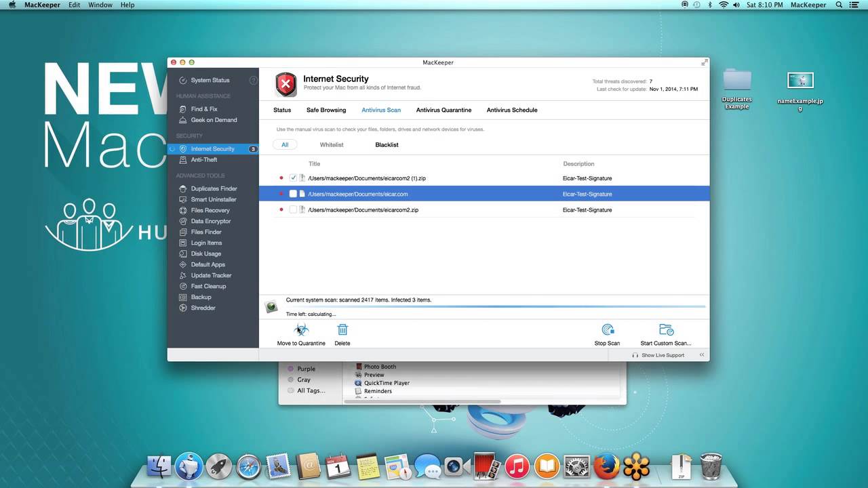The height and width of the screenshot is (488, 868).
Task: Check the eicar.com threat checkbox
Action: click(293, 194)
